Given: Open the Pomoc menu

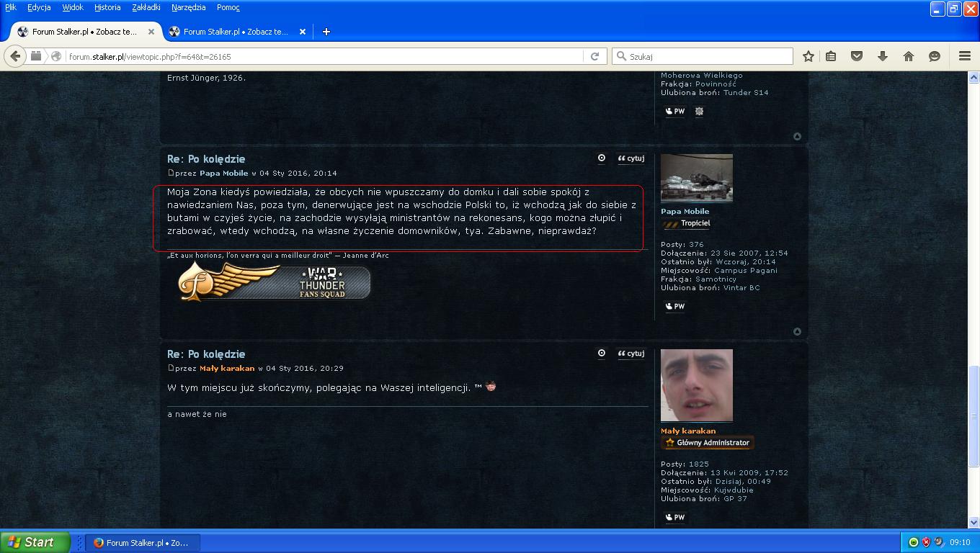Looking at the screenshot, I should [228, 7].
